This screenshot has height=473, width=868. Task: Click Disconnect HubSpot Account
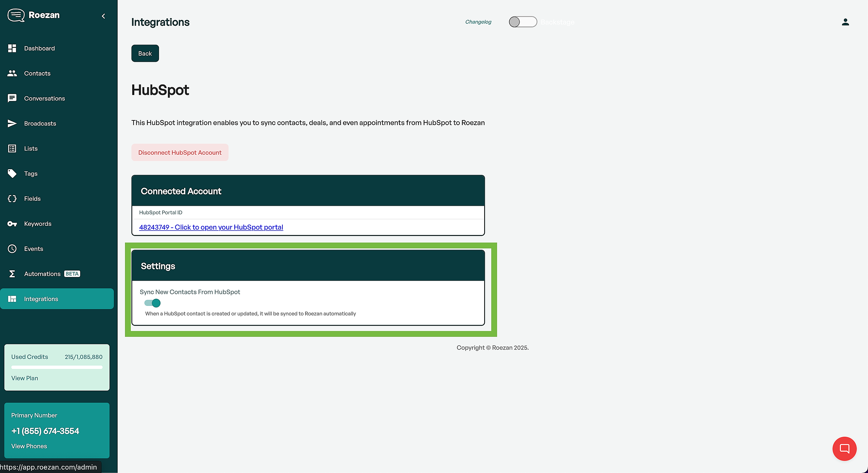[x=180, y=153]
